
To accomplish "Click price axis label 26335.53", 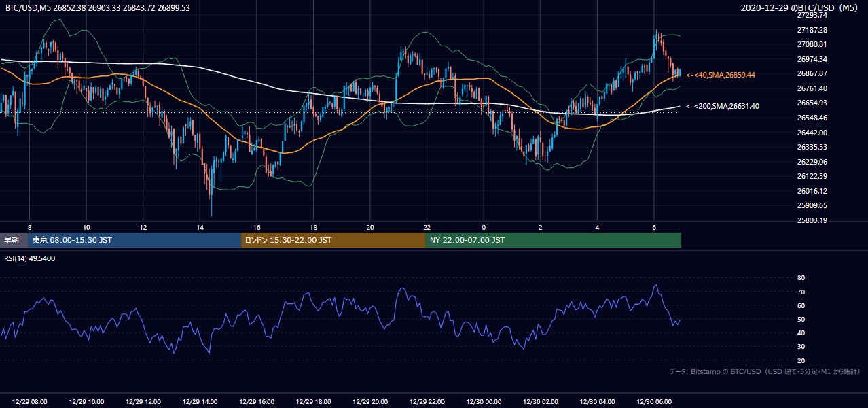I will [812, 147].
